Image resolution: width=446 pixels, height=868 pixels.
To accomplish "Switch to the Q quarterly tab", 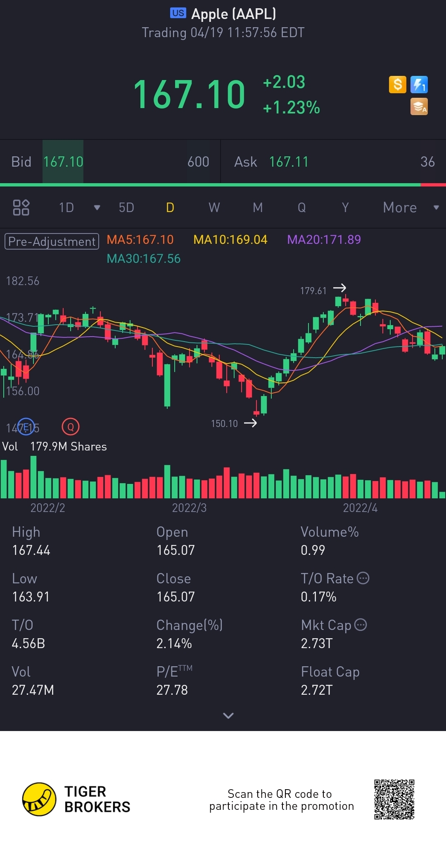I will point(302,208).
